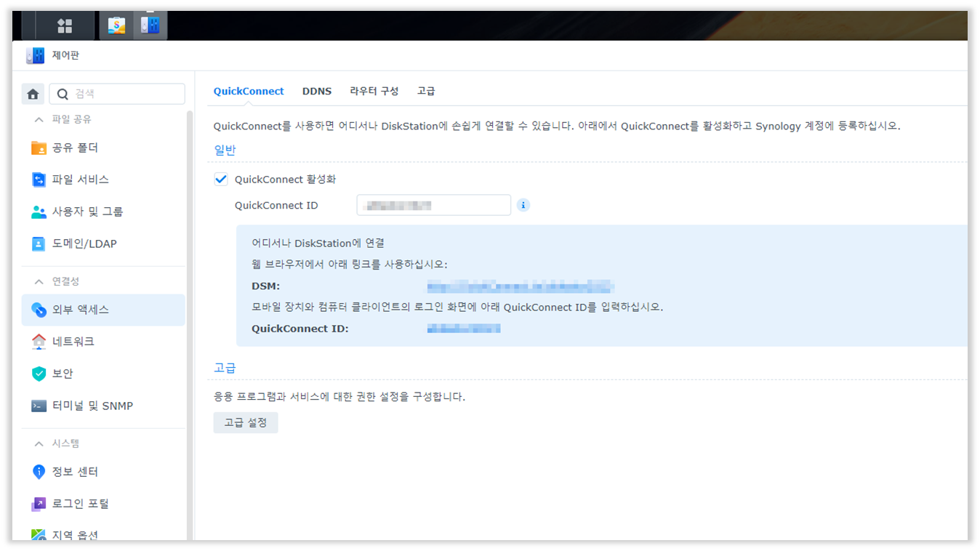Screen dimensions: 980x551
Task: Click the 고급 section heading
Action: click(225, 368)
